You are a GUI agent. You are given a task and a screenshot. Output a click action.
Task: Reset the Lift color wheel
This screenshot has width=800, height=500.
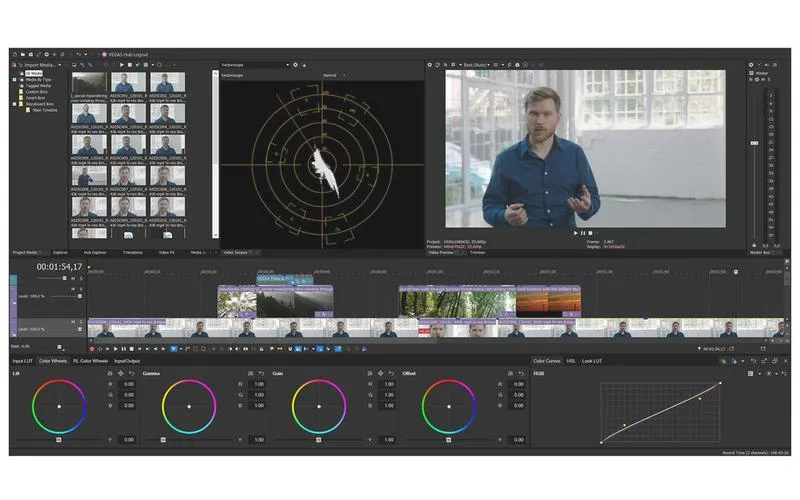(132, 373)
